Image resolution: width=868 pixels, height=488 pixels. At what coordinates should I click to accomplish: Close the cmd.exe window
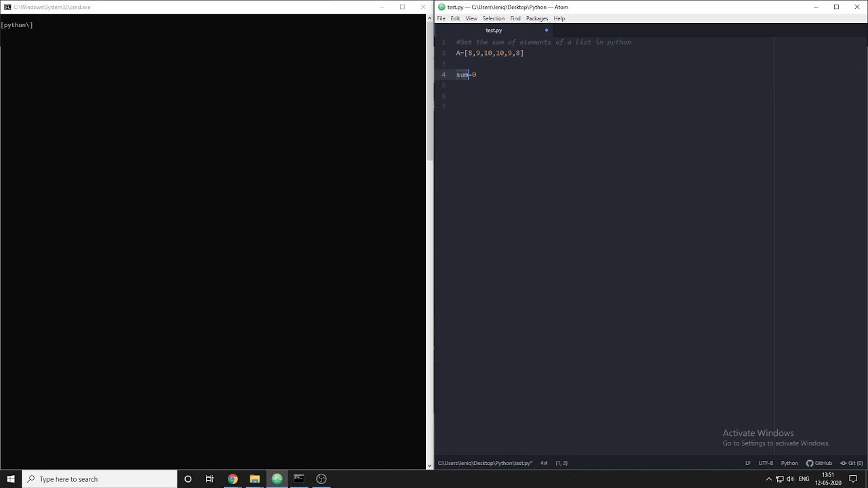click(x=423, y=7)
